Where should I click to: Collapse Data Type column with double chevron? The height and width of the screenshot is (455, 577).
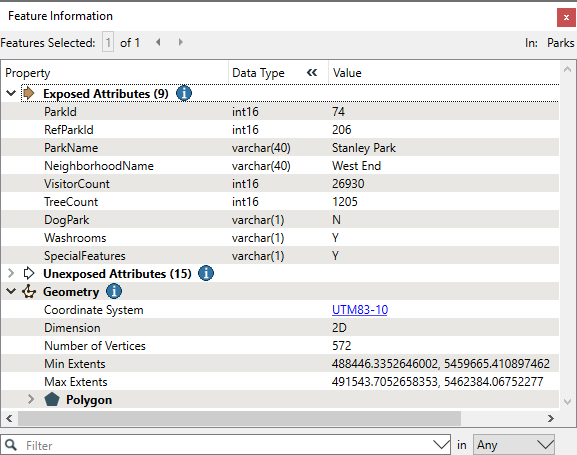coord(312,73)
